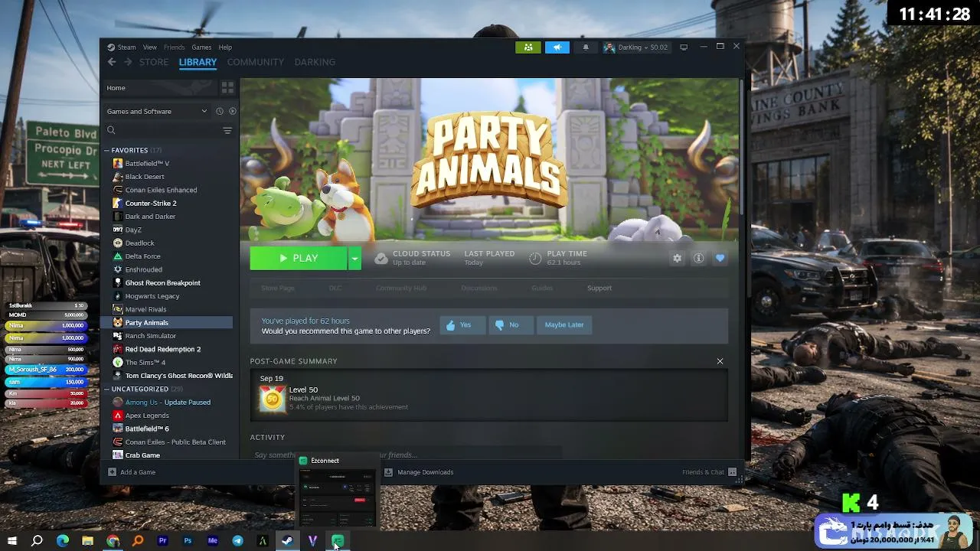Expand Games and Software filter dropdown
The height and width of the screenshot is (551, 980).
pyautogui.click(x=157, y=112)
